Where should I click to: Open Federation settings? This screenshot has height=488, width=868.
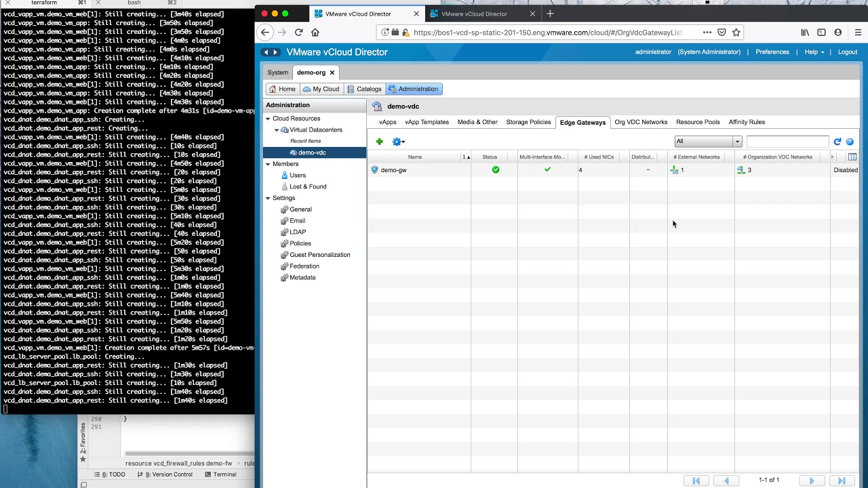[x=304, y=266]
